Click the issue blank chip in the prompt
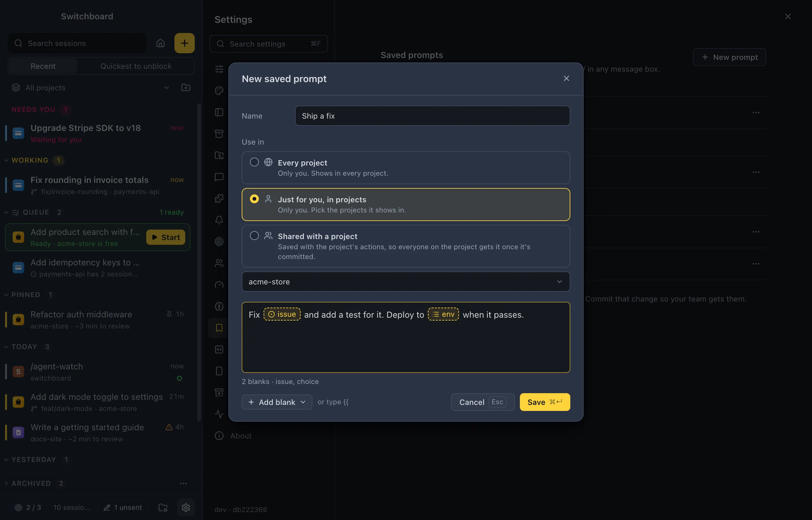 pos(282,314)
